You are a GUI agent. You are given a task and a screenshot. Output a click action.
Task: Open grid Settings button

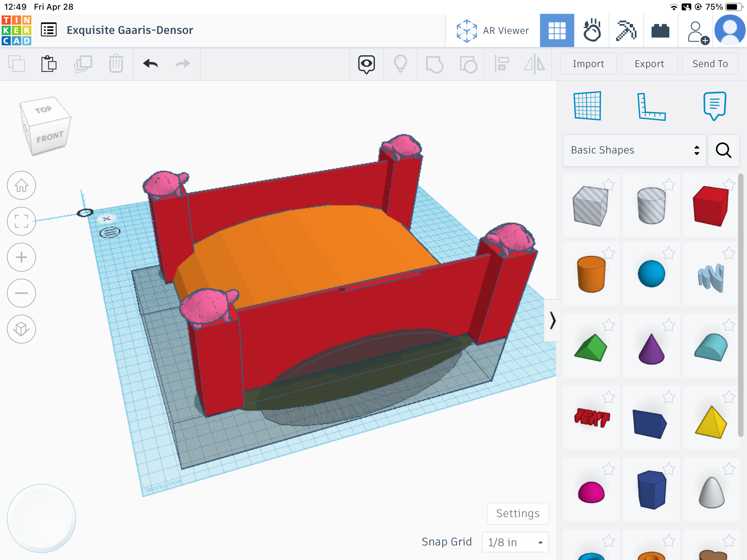[518, 513]
